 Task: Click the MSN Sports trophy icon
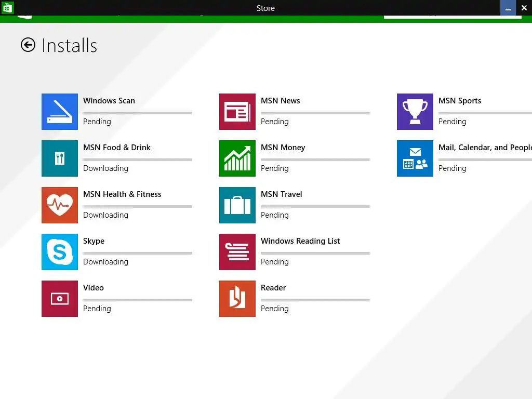[415, 112]
